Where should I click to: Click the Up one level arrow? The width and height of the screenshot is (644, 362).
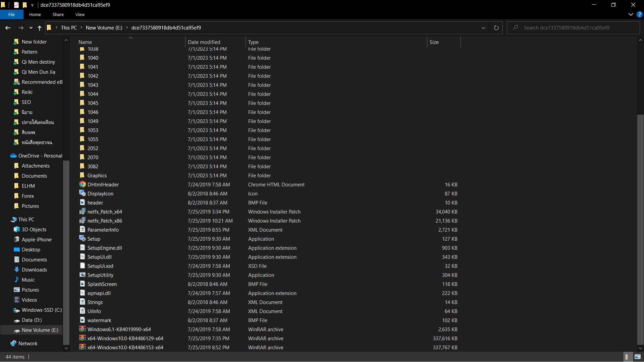click(40, 28)
